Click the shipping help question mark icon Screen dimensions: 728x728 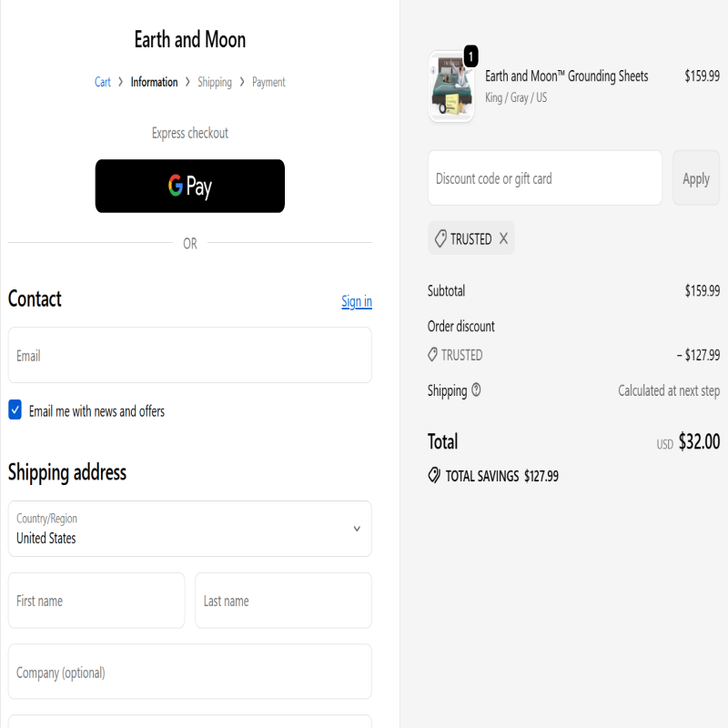point(476,390)
